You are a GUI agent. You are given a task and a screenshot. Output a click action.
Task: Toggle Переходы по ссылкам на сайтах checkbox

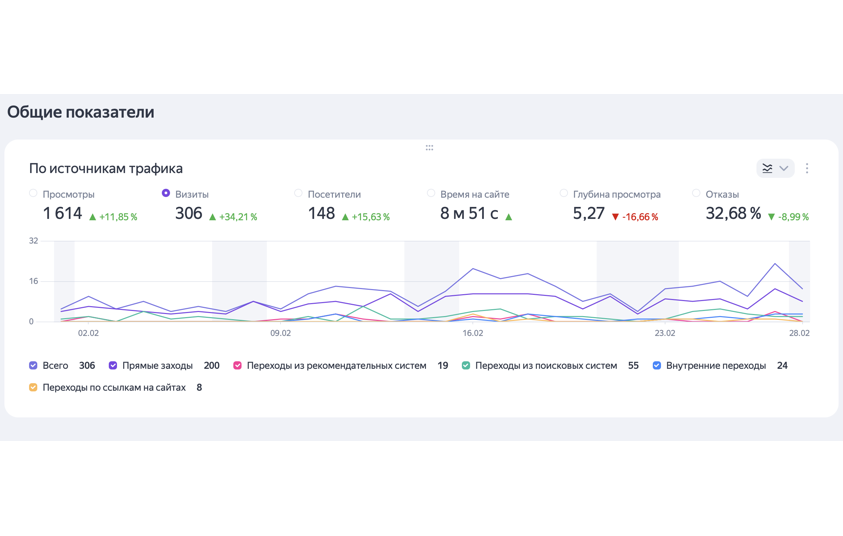click(x=33, y=387)
